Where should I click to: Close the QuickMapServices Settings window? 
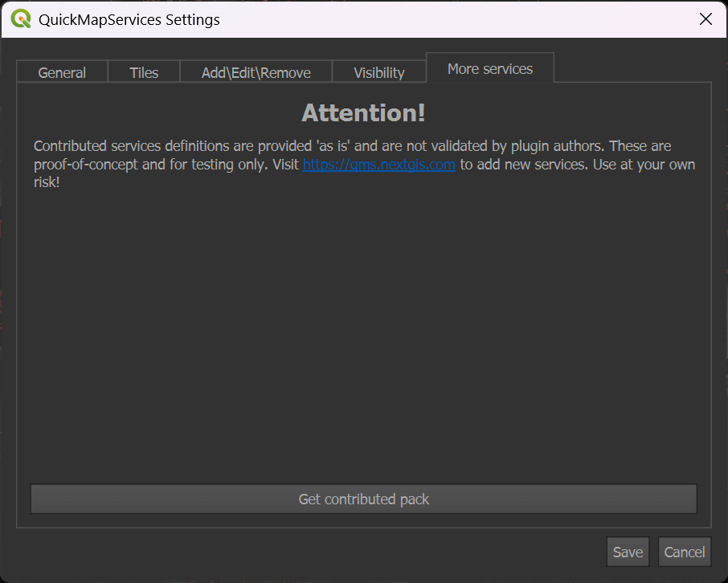coord(706,19)
